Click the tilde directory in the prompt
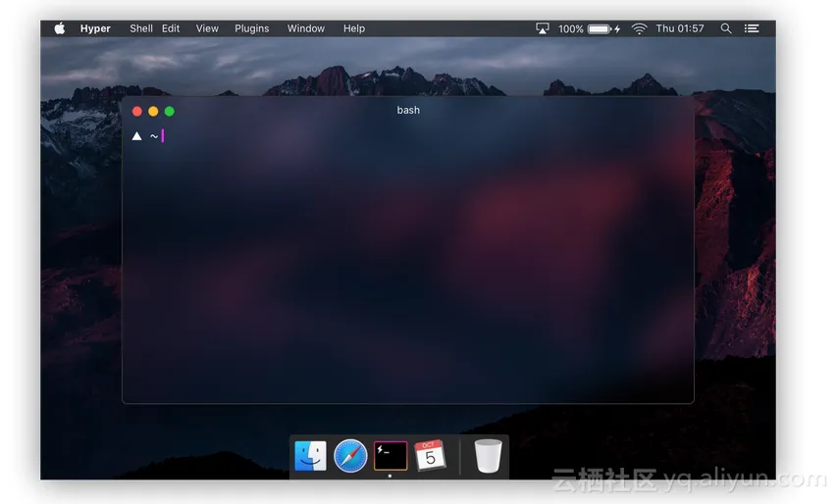This screenshot has height=504, width=838. point(154,136)
